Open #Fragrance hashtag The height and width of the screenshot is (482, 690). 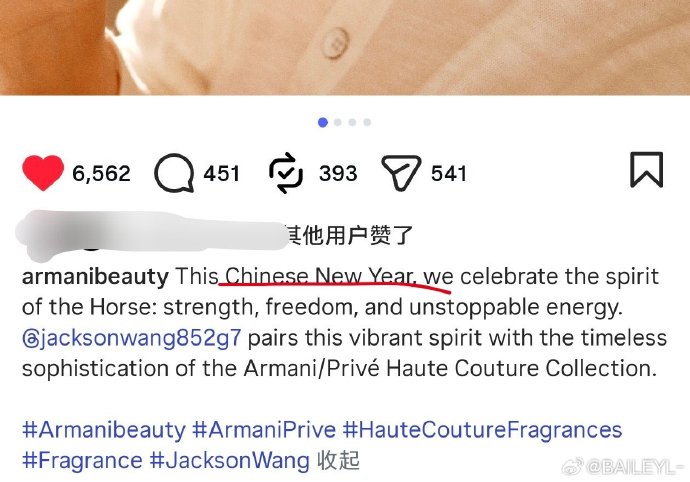pyautogui.click(x=82, y=461)
